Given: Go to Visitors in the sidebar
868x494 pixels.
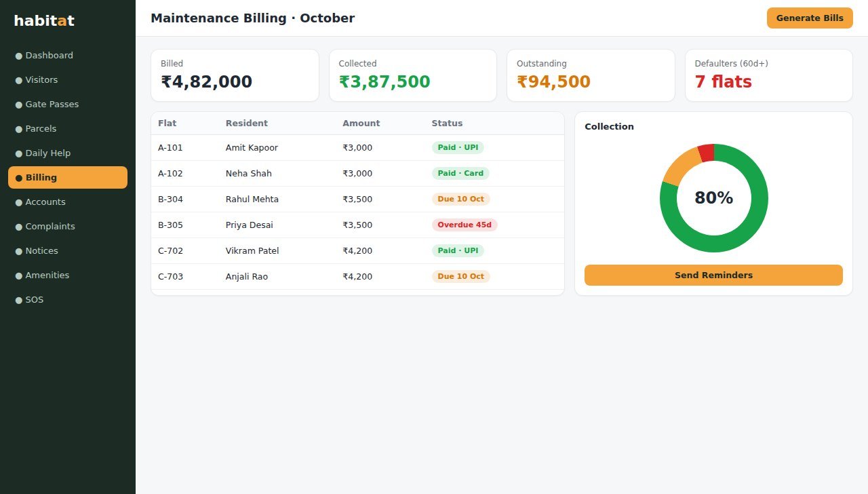Looking at the screenshot, I should tap(68, 80).
